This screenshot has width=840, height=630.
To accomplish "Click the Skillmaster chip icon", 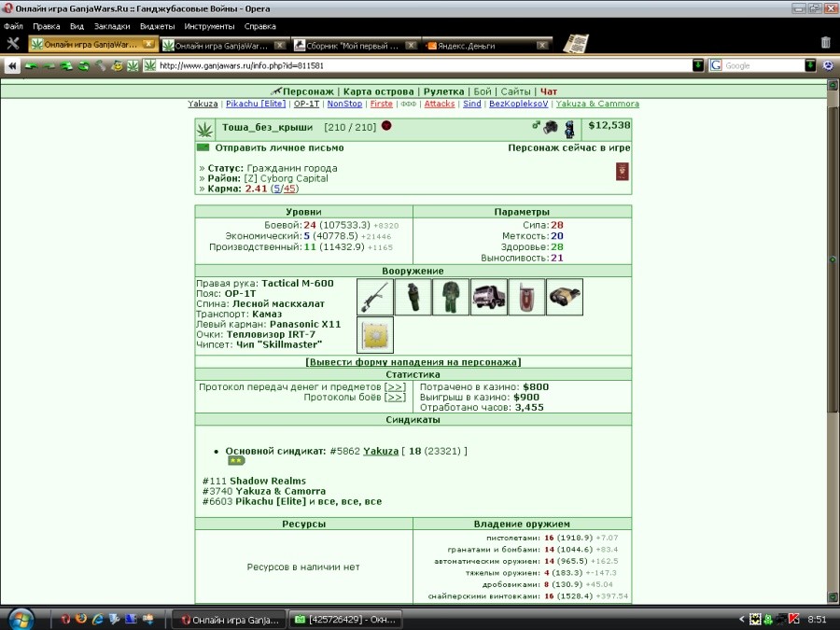I will (375, 335).
